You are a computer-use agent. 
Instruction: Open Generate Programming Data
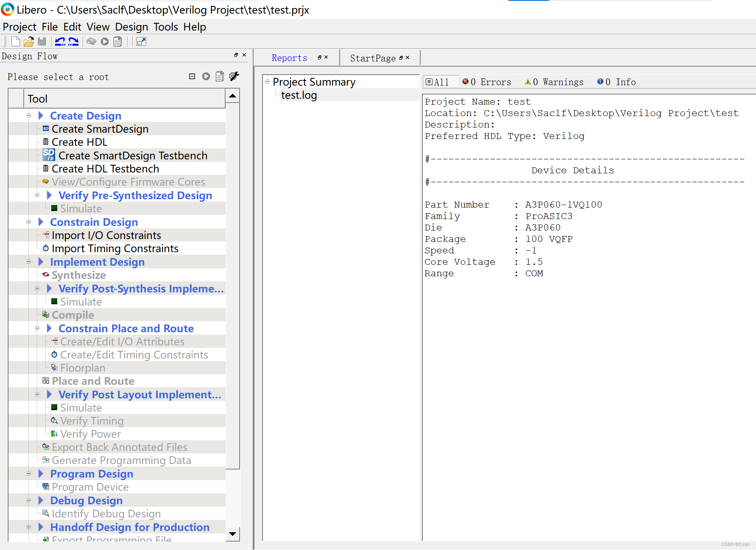click(121, 460)
